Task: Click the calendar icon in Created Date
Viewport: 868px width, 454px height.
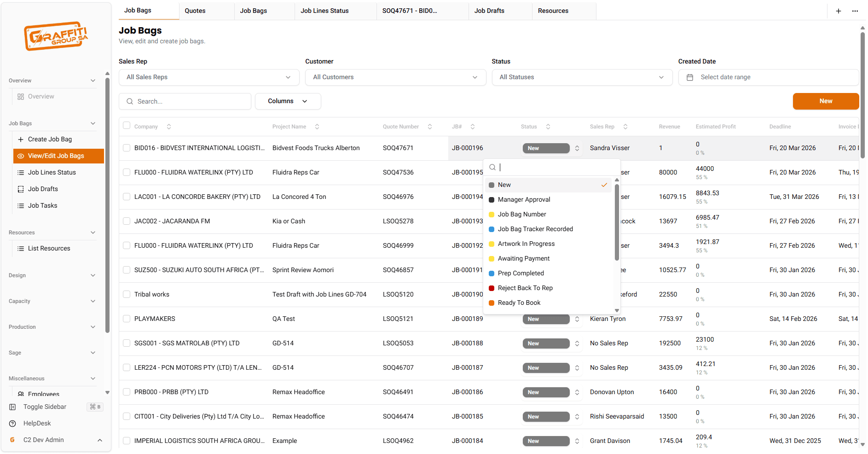Action: (689, 77)
